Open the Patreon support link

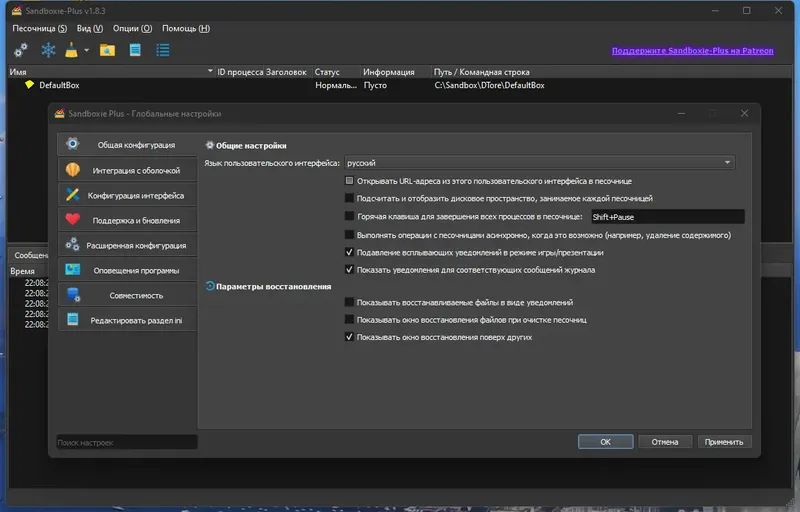692,50
